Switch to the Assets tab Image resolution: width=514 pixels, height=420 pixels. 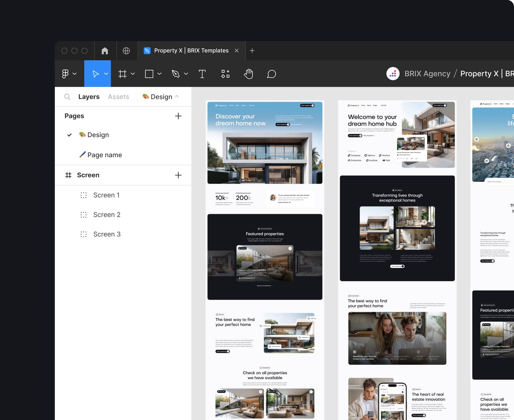[119, 97]
